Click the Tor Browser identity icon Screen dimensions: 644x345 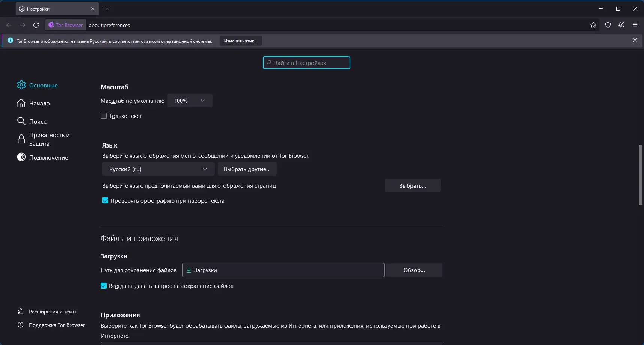(66, 25)
